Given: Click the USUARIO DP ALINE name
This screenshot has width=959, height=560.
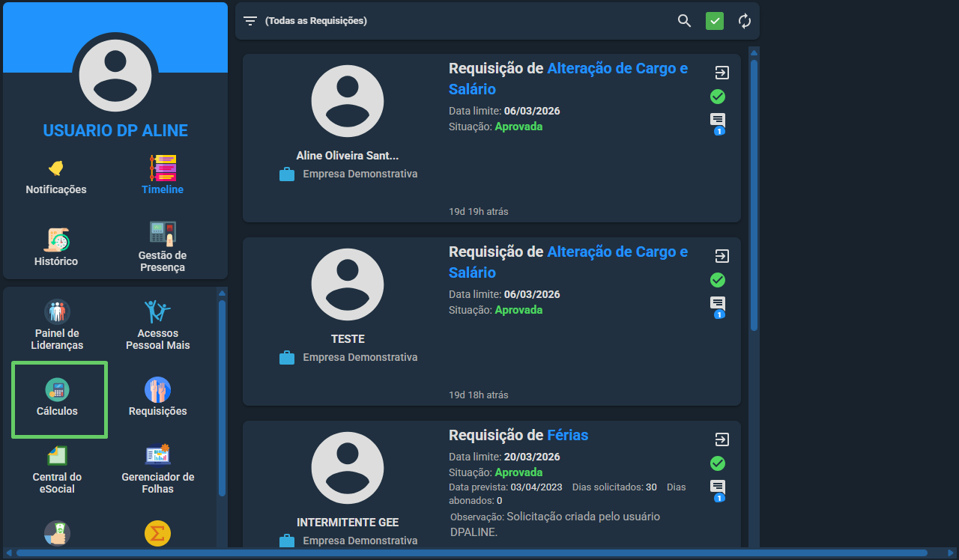Looking at the screenshot, I should click(115, 130).
